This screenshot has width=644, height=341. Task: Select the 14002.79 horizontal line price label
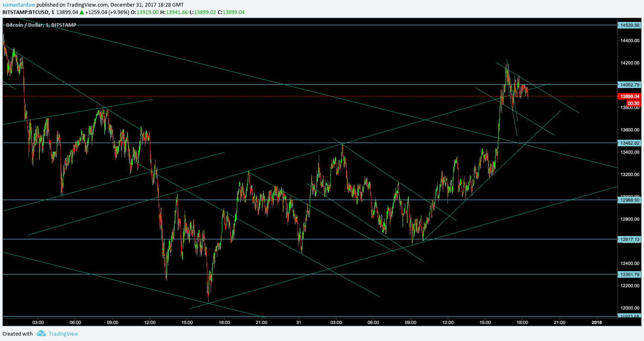click(x=630, y=85)
